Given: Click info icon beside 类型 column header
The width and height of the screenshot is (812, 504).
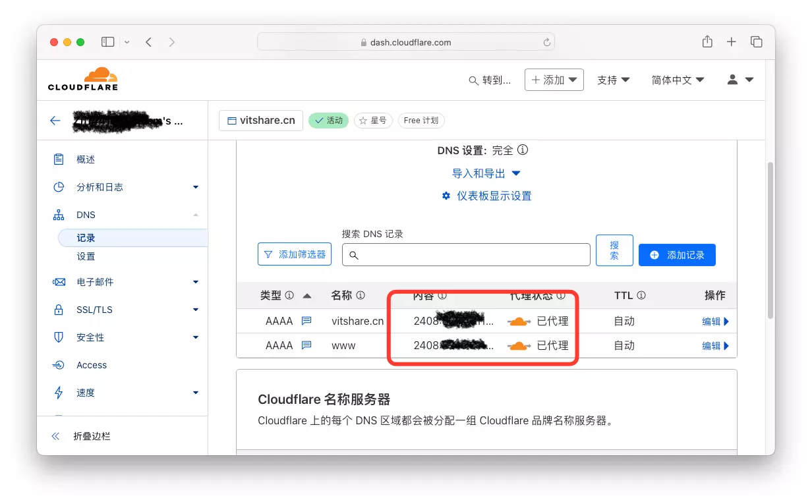Looking at the screenshot, I should (x=289, y=296).
